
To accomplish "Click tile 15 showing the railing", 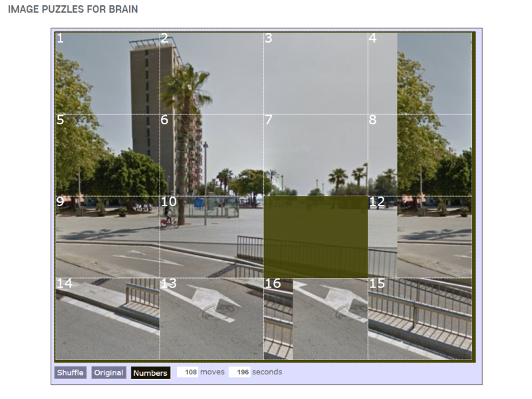I will click(420, 319).
